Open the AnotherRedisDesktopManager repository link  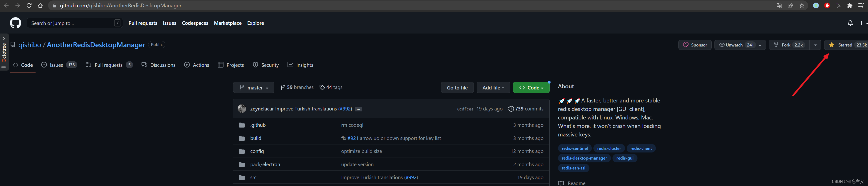[x=96, y=45]
